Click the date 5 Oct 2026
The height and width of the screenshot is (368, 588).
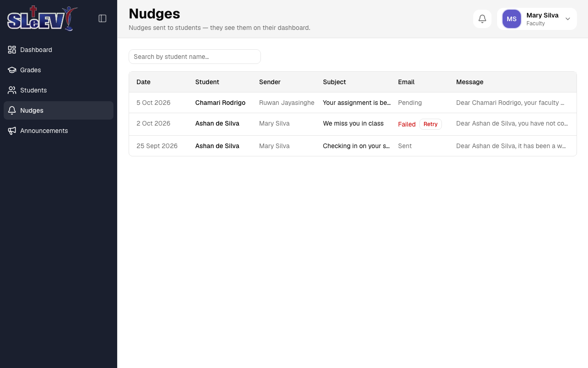(x=153, y=103)
